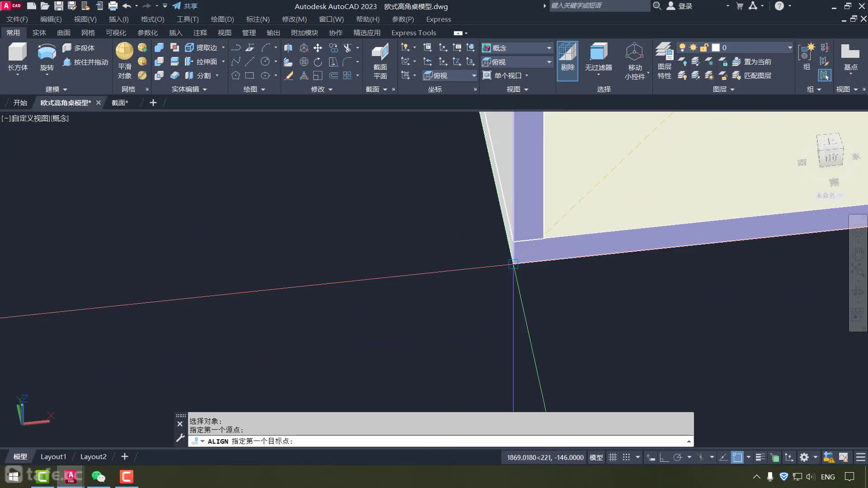
Task: Click the Plot/Print icon in quick access toolbar
Action: tap(113, 6)
